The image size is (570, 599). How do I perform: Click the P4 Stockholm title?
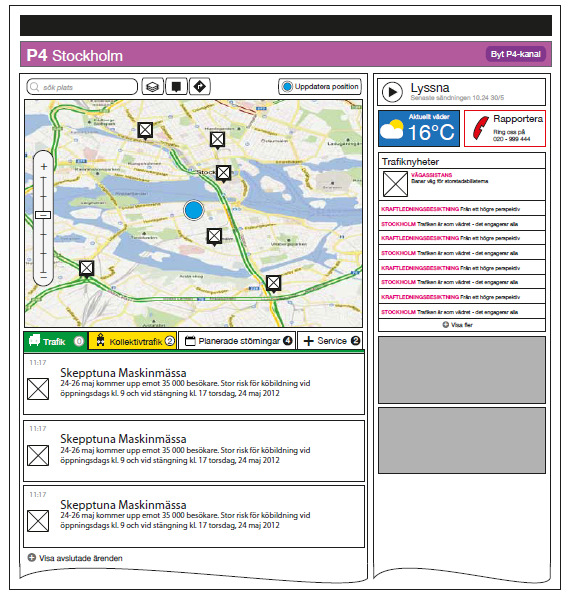point(75,56)
